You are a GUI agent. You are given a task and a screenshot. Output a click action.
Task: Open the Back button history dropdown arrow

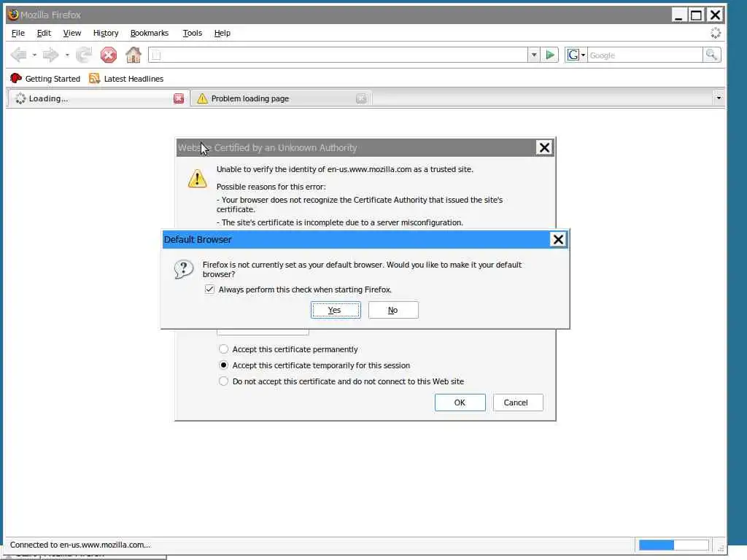(34, 55)
